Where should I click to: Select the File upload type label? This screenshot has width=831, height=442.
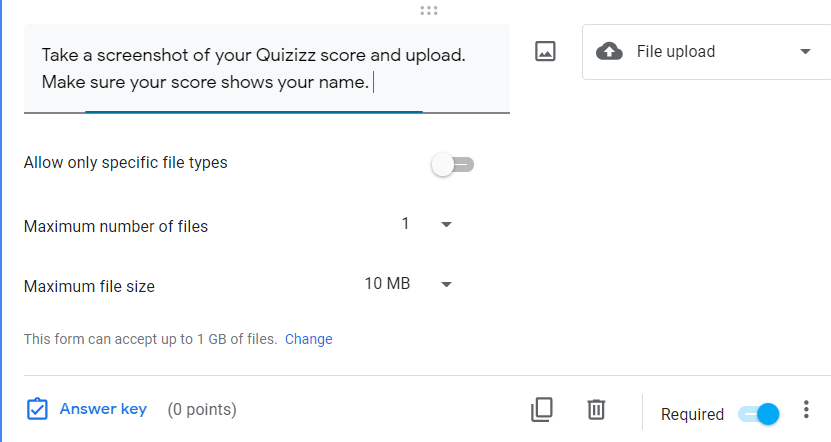(x=676, y=52)
